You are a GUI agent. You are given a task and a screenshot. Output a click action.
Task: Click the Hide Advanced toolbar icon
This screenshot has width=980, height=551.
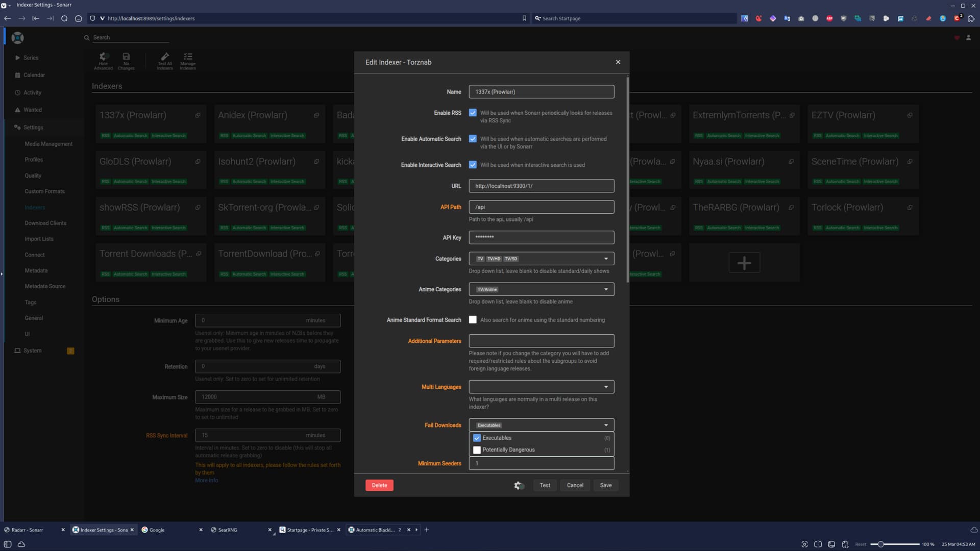tap(103, 61)
